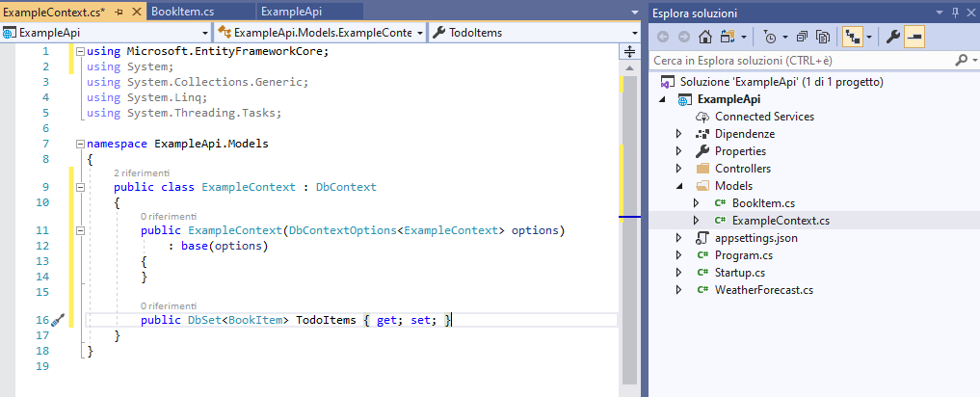The width and height of the screenshot is (980, 397).
Task: Select ExampleContext.cs in the solution tree
Action: pos(781,221)
